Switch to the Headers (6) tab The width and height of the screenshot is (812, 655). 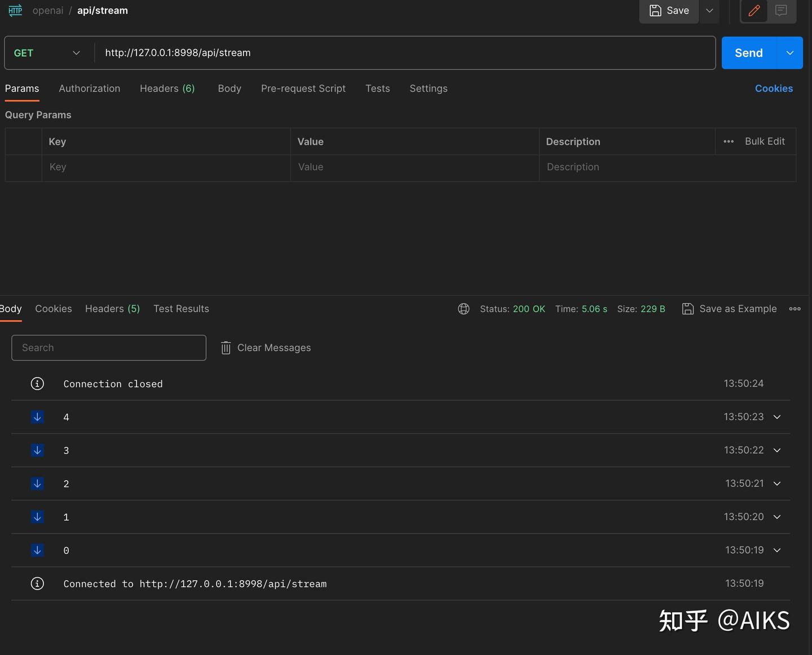(167, 88)
